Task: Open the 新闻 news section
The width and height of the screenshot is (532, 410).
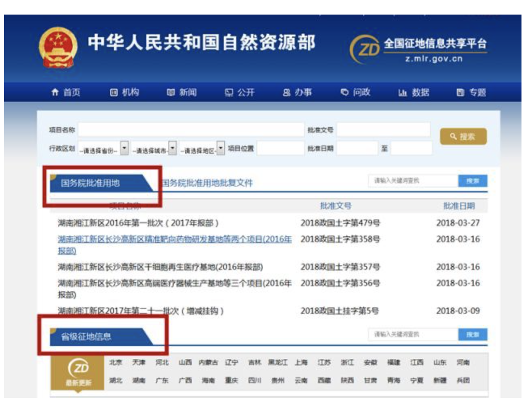Action: point(182,93)
